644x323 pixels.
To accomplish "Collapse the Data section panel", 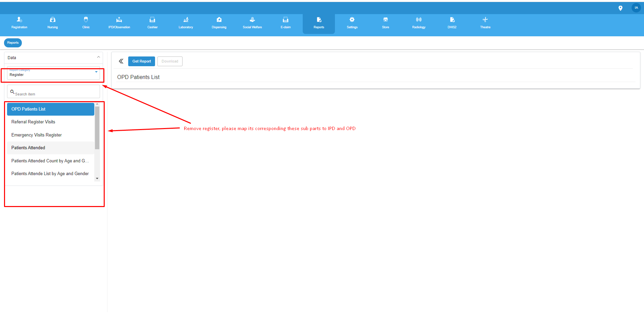I will tap(98, 57).
